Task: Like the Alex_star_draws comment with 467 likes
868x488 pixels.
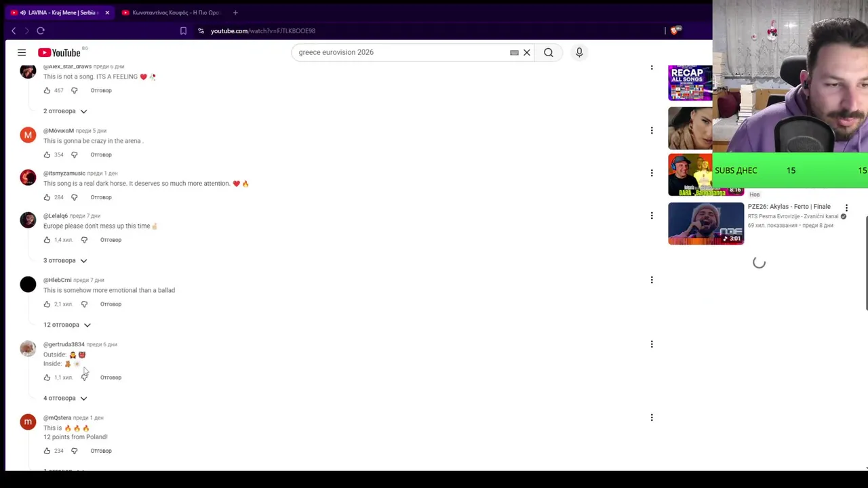Action: [47, 90]
